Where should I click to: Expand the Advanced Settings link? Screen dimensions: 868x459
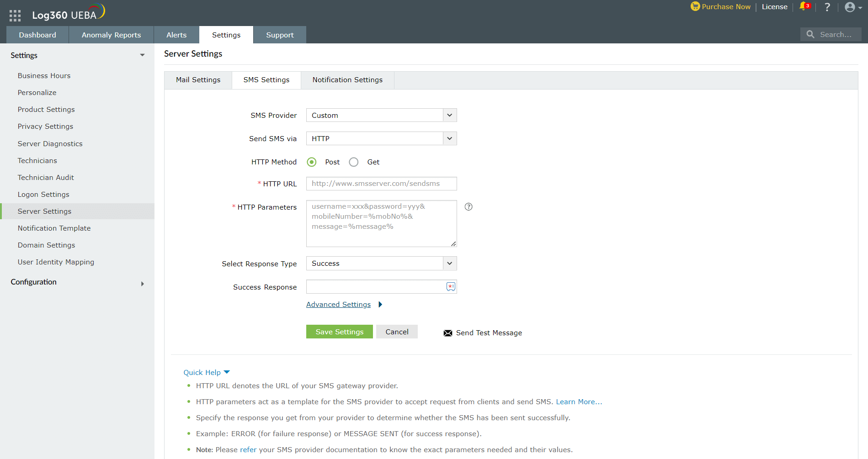(x=339, y=305)
